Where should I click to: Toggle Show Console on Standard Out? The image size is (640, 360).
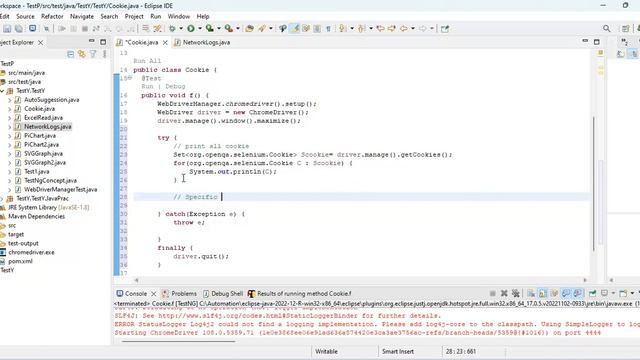tap(566, 293)
